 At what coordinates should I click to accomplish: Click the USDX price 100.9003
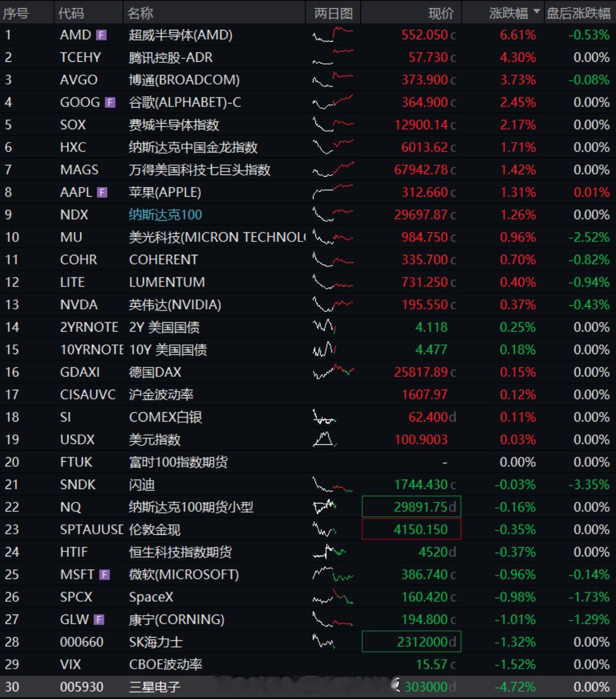coord(421,440)
